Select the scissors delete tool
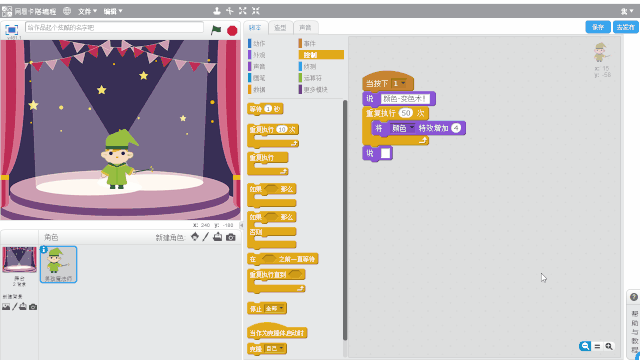 tap(230, 11)
